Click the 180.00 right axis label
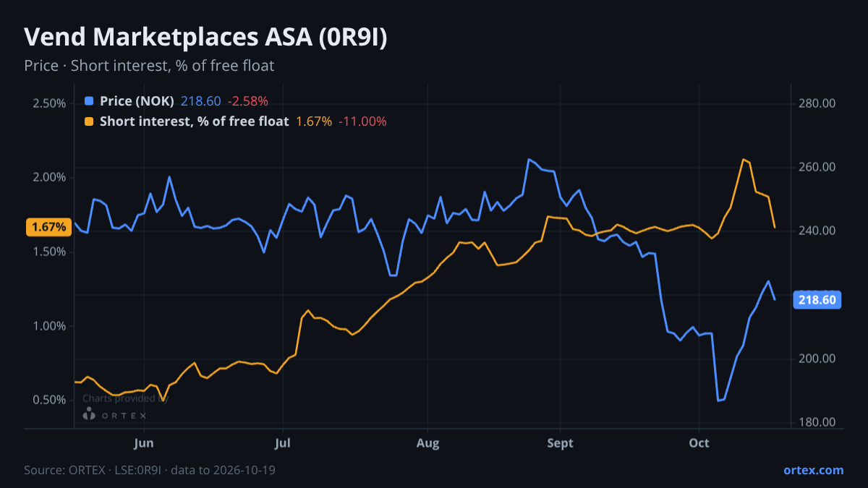Screen dimensions: 868x488 point(817,422)
